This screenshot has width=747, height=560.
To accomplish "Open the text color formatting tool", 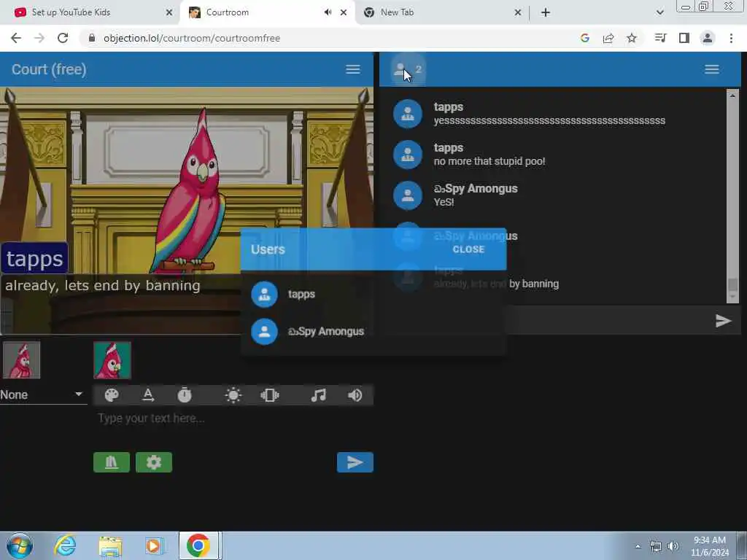I will [148, 395].
